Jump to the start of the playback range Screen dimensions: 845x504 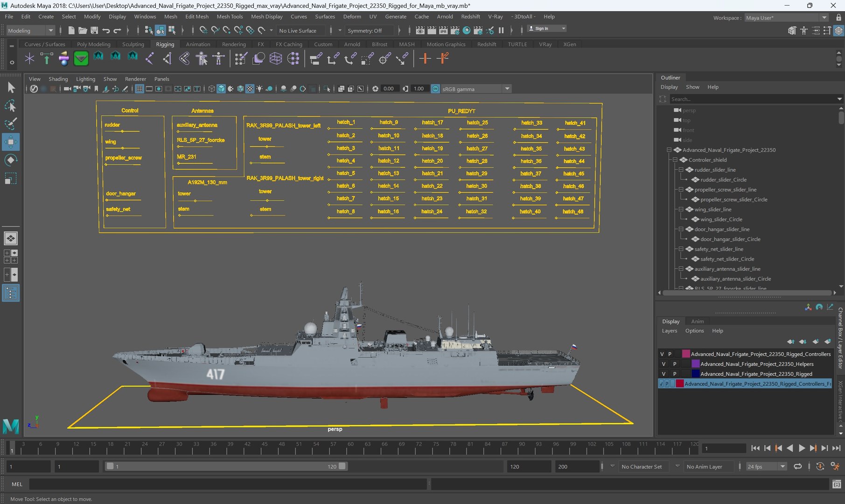755,448
